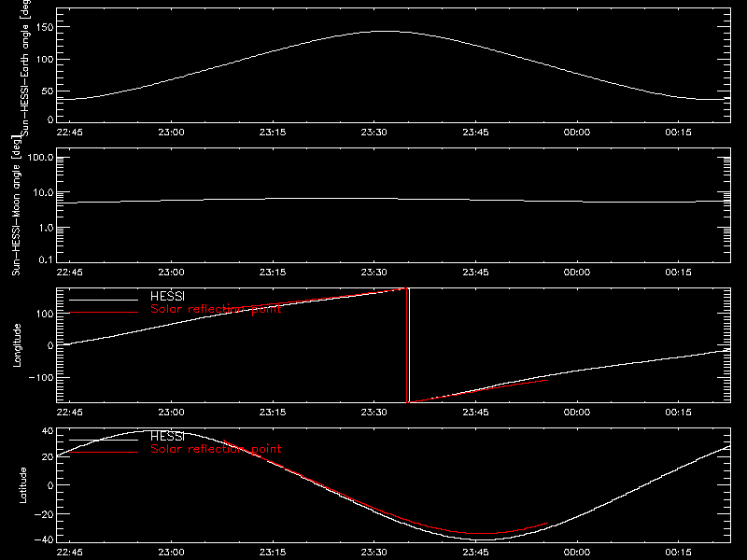Click red 'Solar reflection point' label in Latitude plot
The image size is (747, 560).
(216, 449)
